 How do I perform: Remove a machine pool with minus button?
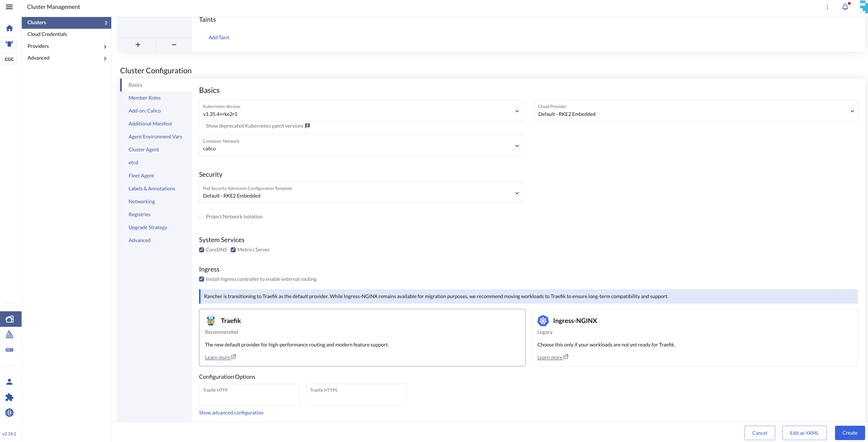point(174,45)
